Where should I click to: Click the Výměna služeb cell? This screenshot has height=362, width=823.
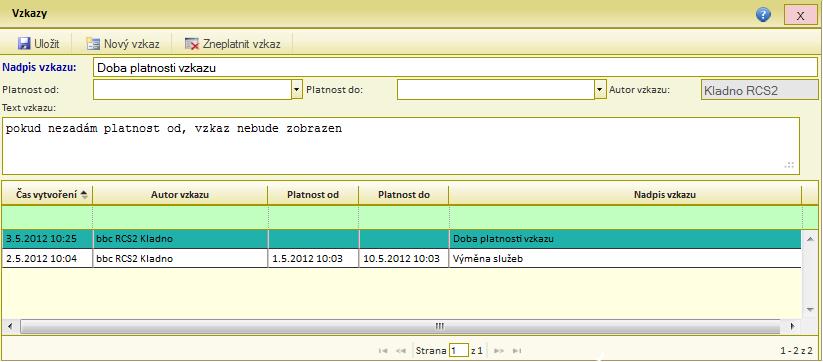(625, 259)
